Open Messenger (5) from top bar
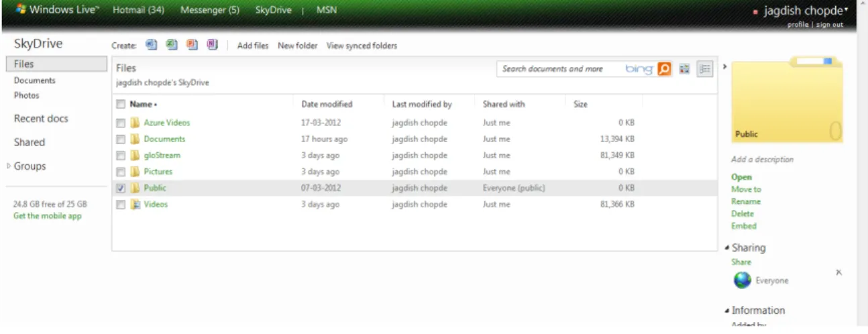 209,10
